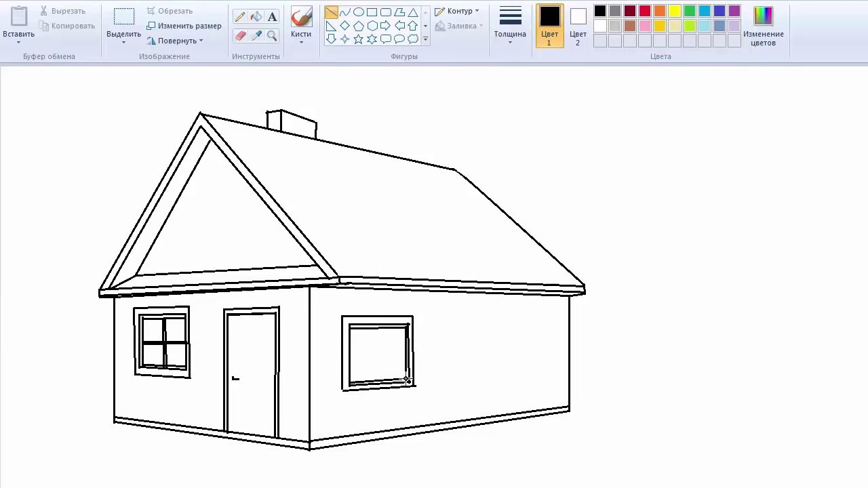Select the Text tool (A)

tap(272, 17)
